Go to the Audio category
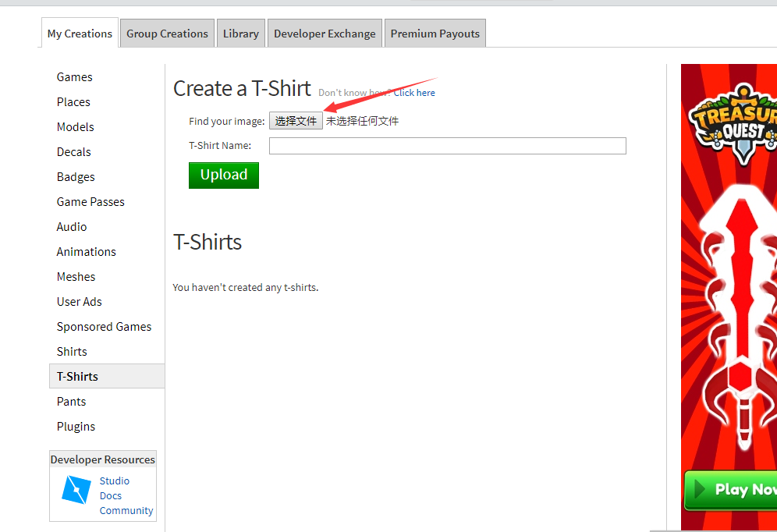 coord(72,227)
